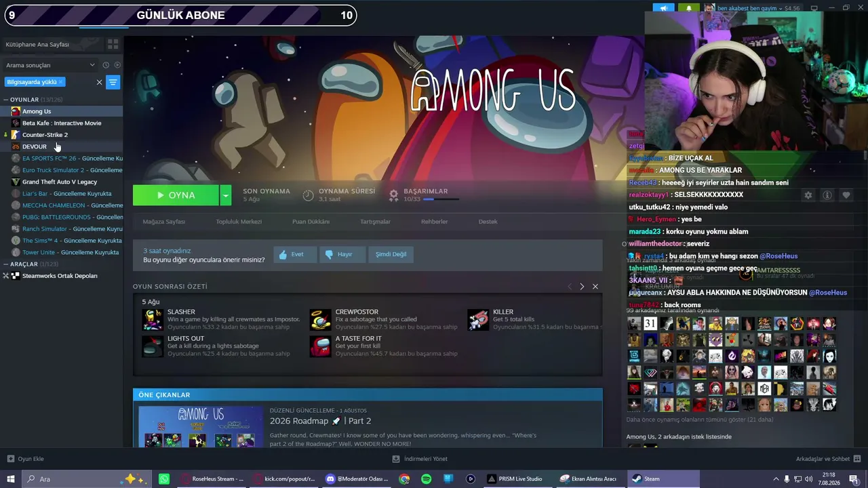Add Among Us to favorites heart icon
Image resolution: width=868 pixels, height=488 pixels.
tap(846, 195)
